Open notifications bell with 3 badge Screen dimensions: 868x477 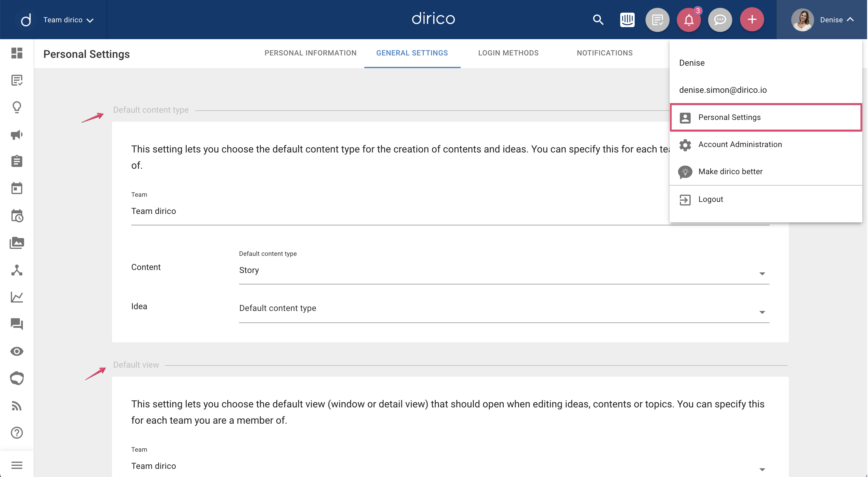pyautogui.click(x=689, y=20)
